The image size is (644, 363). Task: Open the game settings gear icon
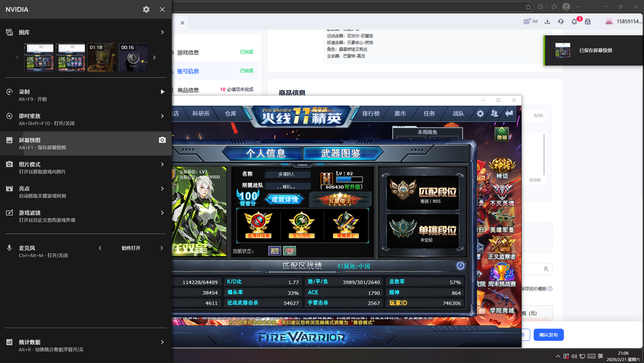(480, 113)
